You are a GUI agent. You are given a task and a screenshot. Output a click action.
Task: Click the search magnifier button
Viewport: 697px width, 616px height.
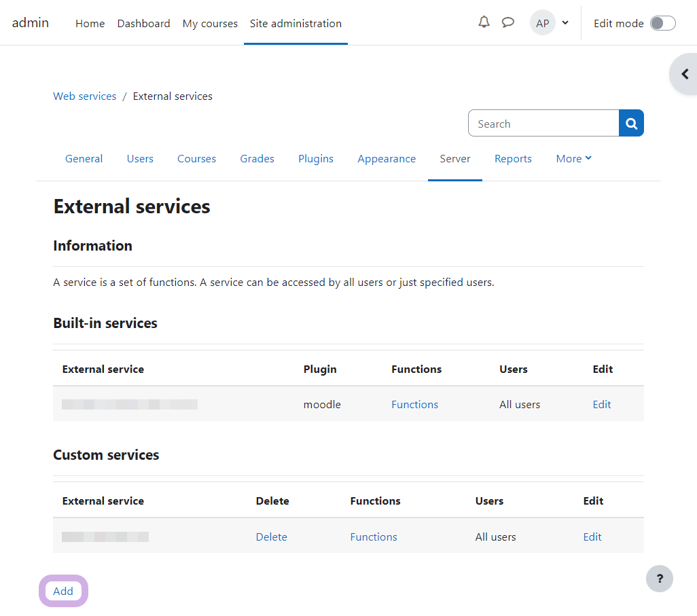click(631, 123)
